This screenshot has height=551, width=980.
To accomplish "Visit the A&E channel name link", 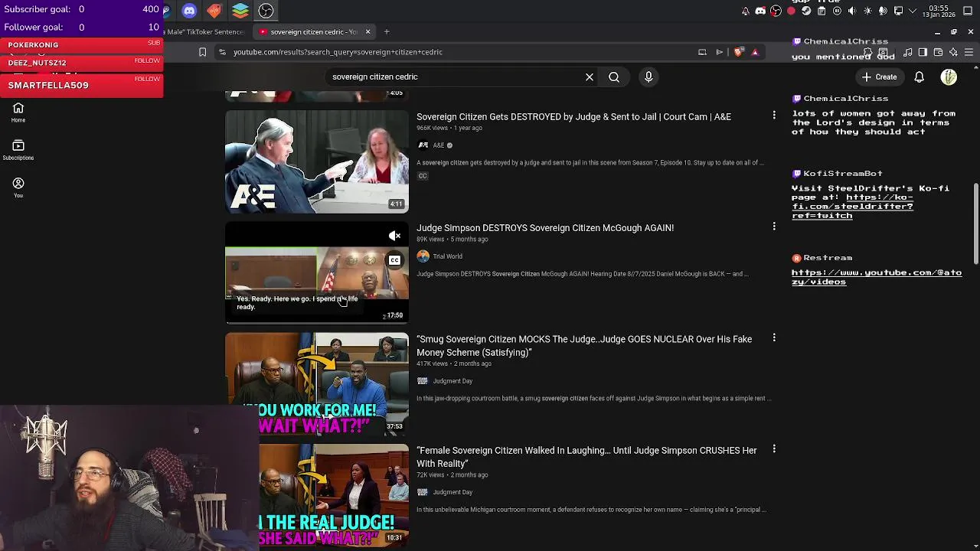I will point(439,145).
